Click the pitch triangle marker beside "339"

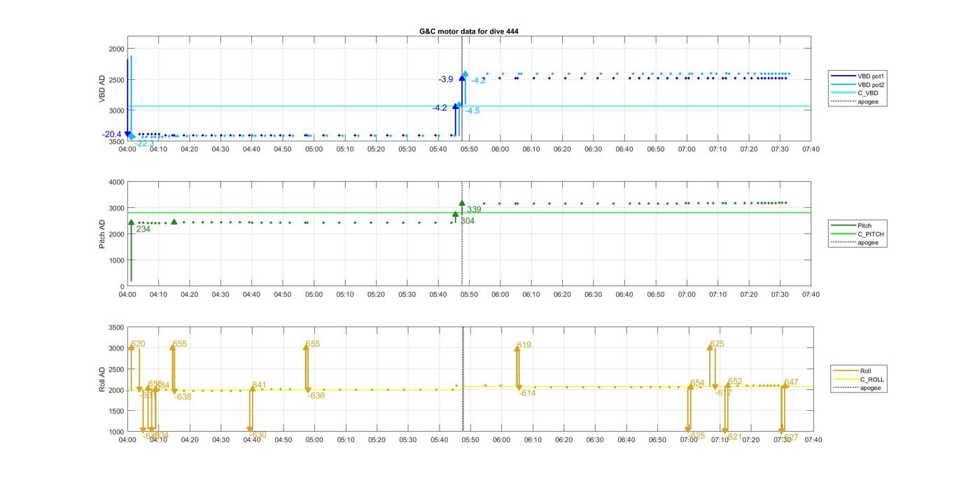pyautogui.click(x=462, y=203)
